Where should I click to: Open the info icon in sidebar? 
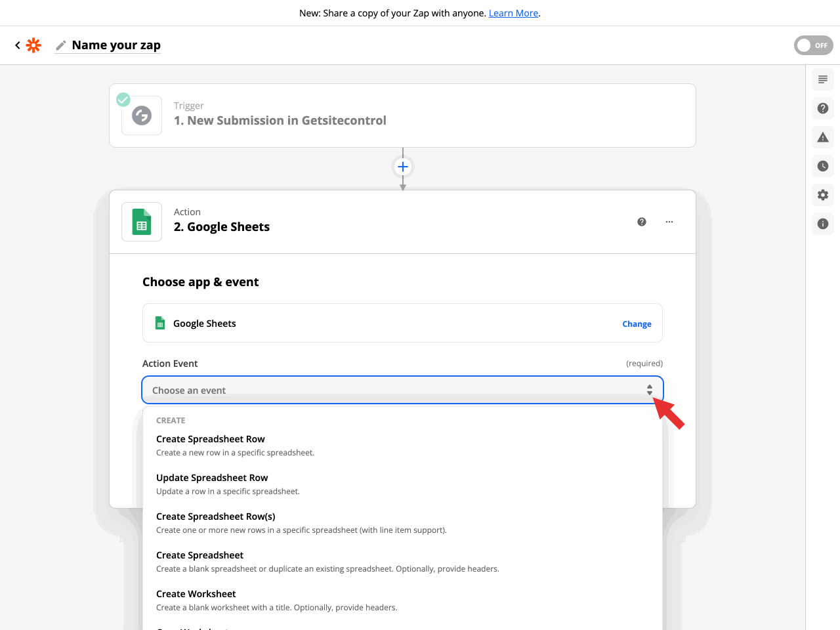click(822, 224)
